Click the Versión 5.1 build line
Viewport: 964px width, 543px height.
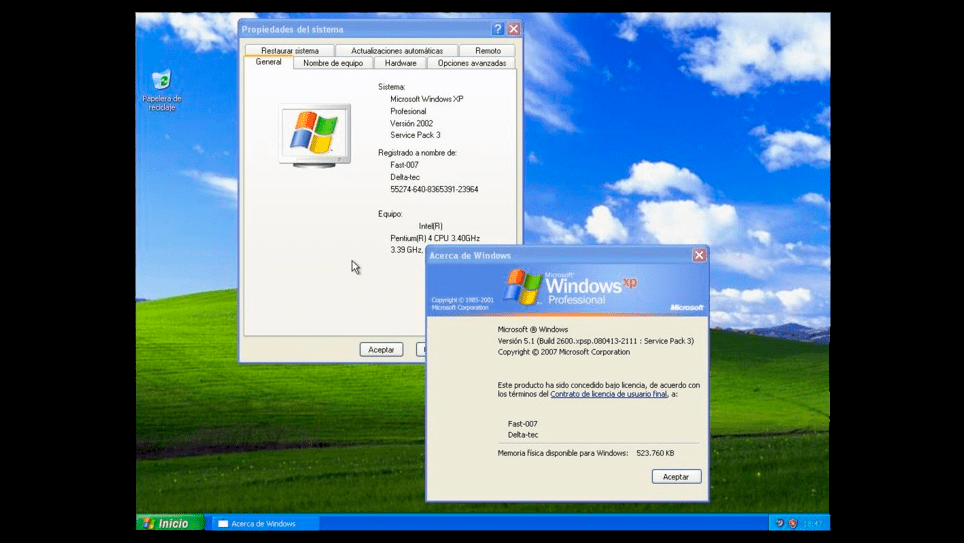[595, 341]
